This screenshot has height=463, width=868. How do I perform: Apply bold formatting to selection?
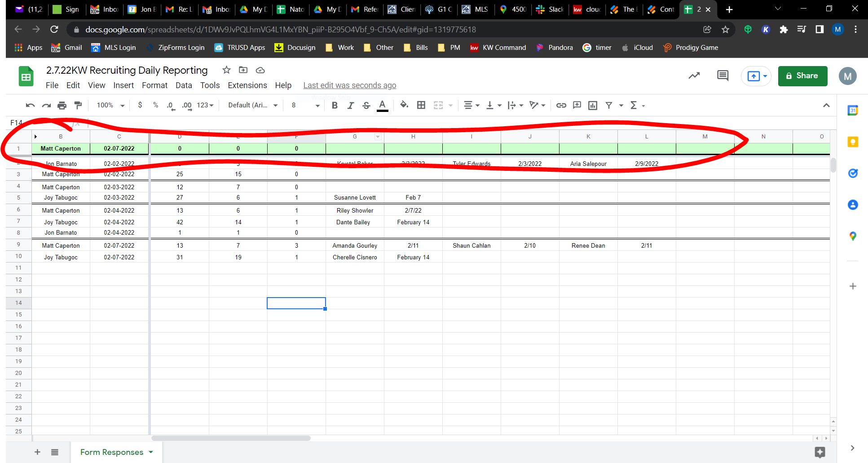pyautogui.click(x=334, y=105)
